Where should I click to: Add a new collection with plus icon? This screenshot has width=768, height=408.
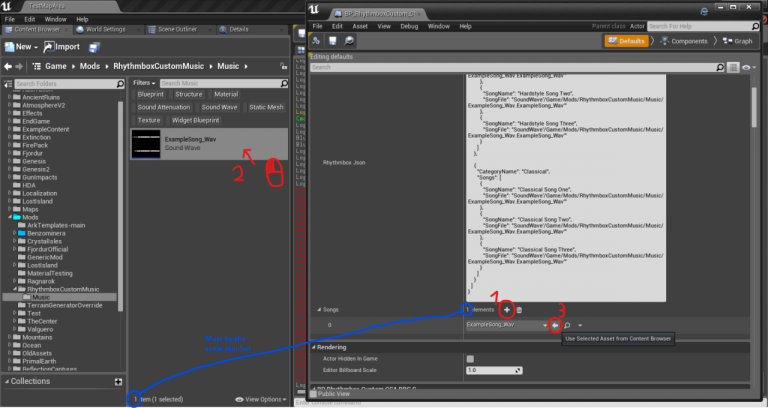pos(118,382)
